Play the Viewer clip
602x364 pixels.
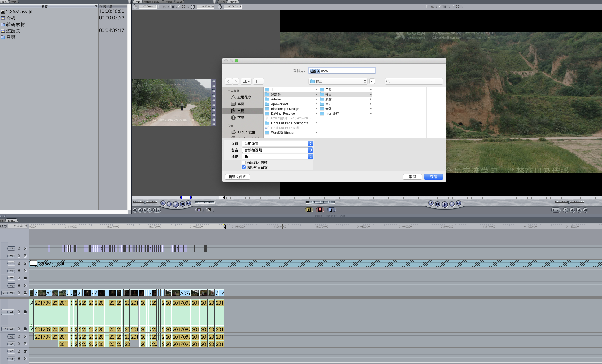[x=176, y=204]
